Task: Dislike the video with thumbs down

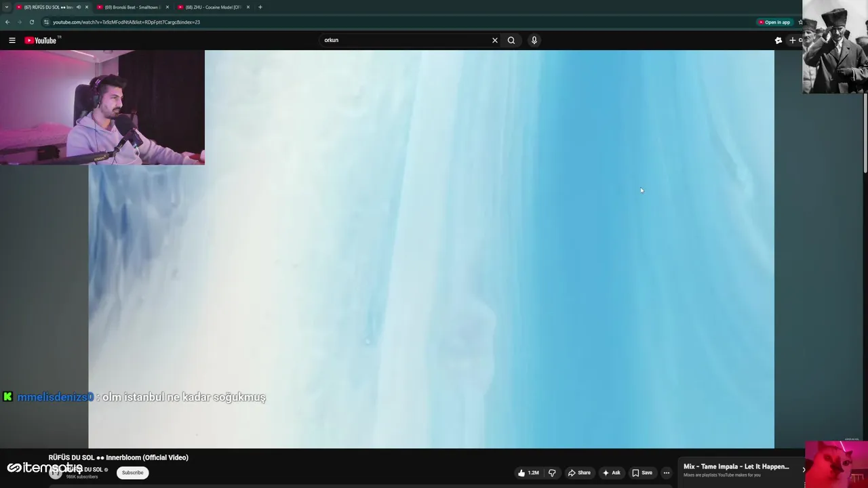Action: coord(552,473)
